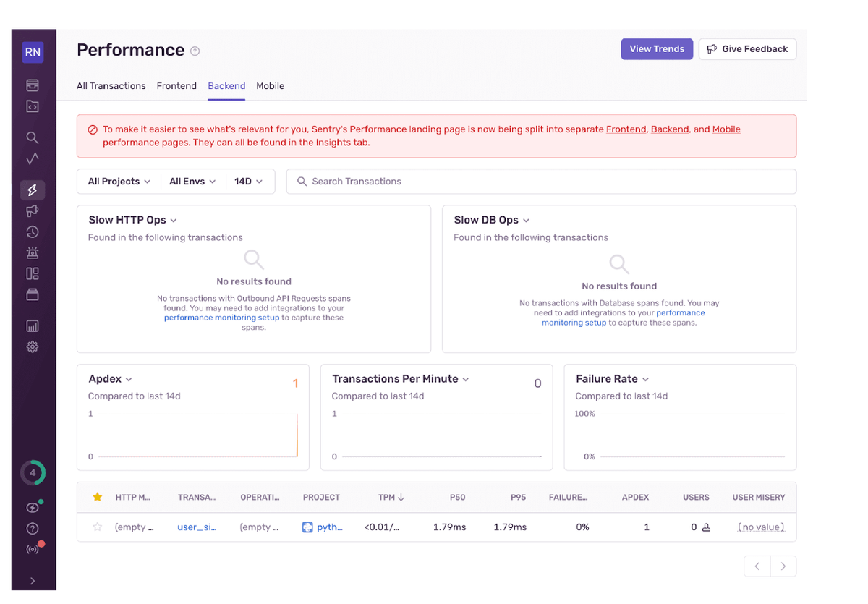Open performance monitoring setup link under Slow DB Ops
This screenshot has width=868, height=604.
point(623,318)
